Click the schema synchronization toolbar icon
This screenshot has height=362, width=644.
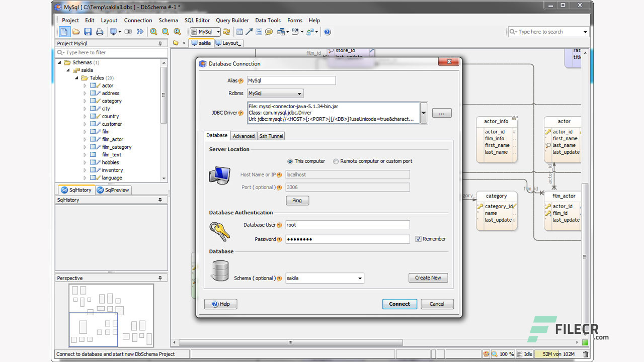coord(310,32)
